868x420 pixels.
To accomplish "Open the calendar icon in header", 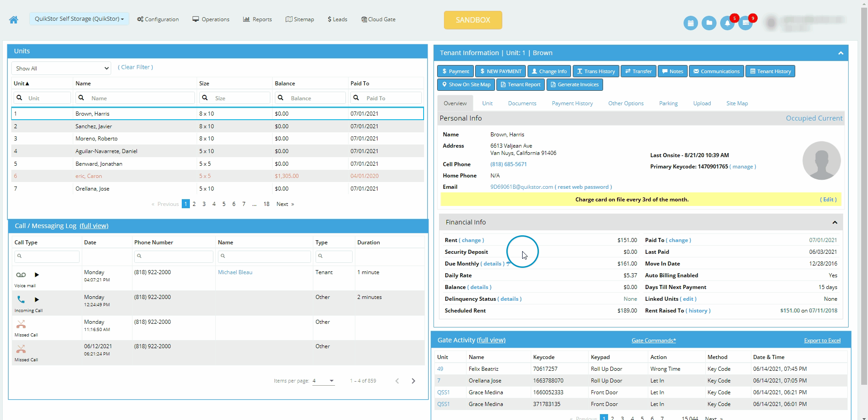I will (x=690, y=23).
